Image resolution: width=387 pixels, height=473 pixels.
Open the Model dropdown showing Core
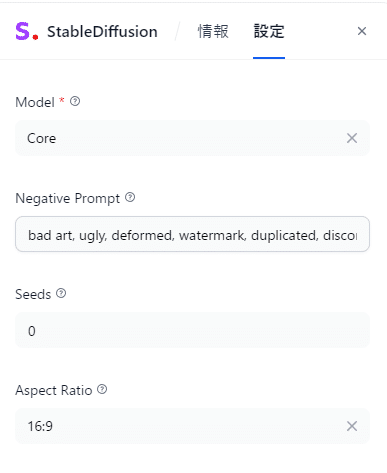(192, 138)
